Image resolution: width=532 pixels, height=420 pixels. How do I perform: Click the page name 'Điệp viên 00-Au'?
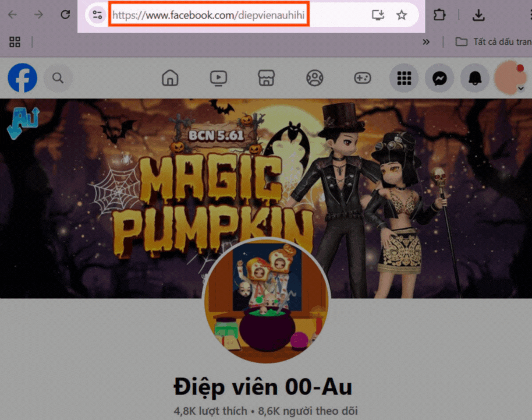263,387
